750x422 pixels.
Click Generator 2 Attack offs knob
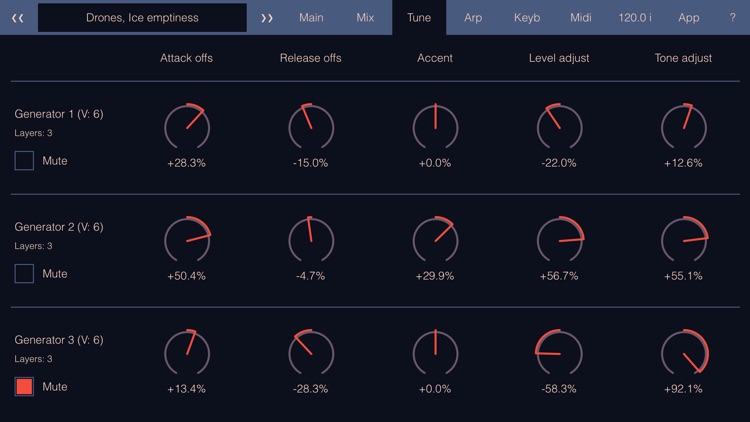(187, 240)
